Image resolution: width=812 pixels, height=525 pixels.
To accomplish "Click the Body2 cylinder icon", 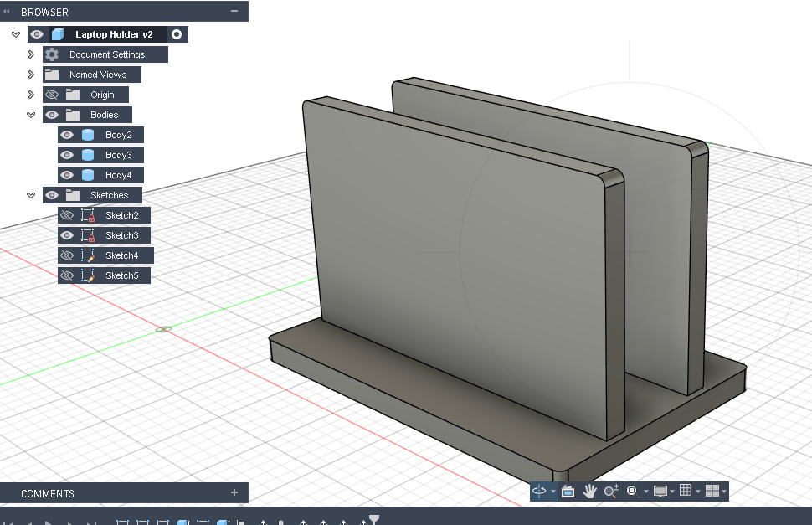I will point(88,135).
